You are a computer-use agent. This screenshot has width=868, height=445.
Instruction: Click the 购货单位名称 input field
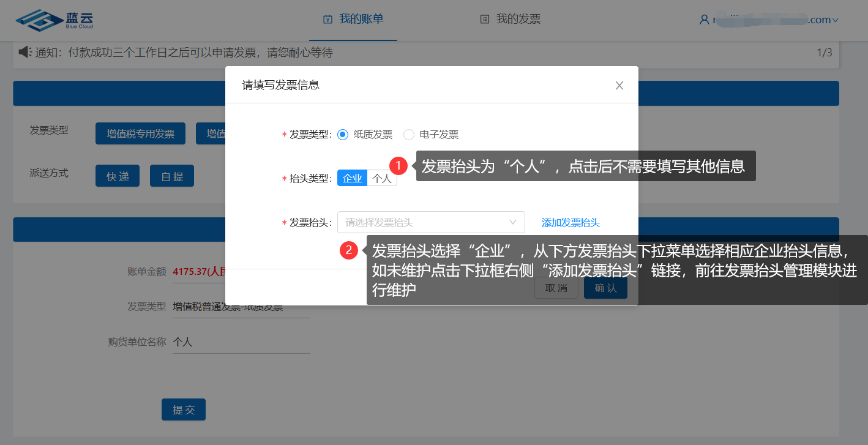pyautogui.click(x=241, y=342)
